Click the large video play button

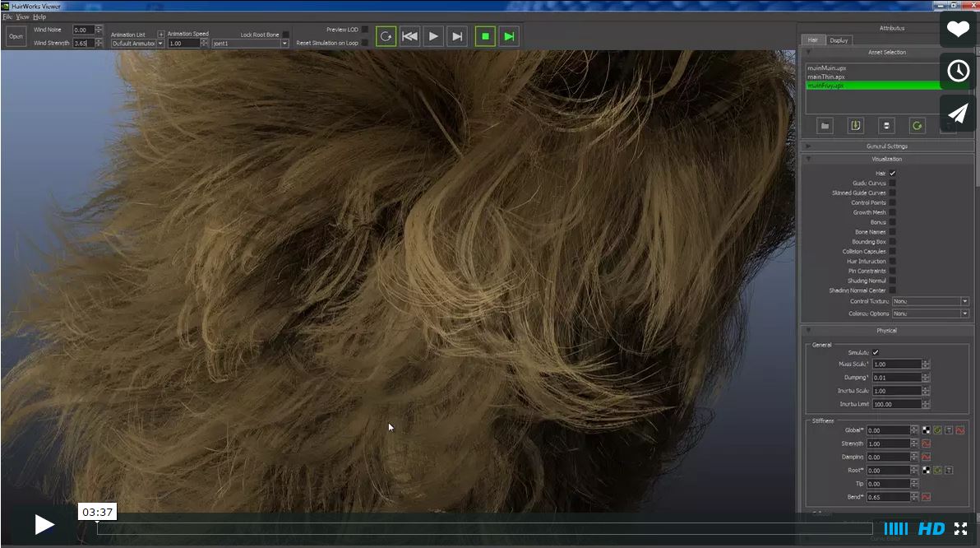[x=44, y=524]
